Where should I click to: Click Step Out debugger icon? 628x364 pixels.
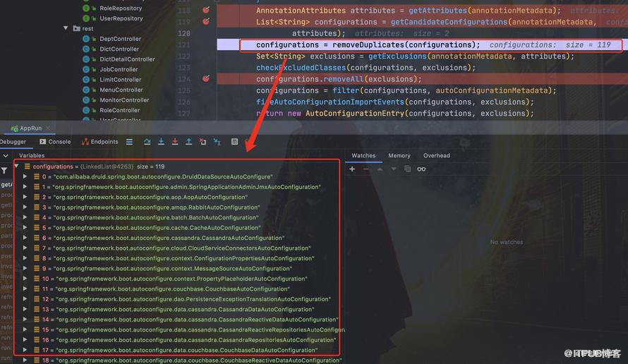[188, 142]
